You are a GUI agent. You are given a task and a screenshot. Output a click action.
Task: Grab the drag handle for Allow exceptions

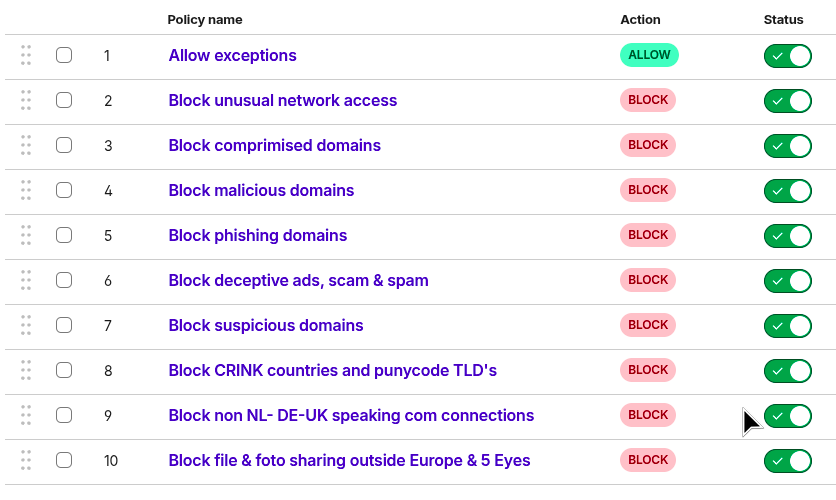[x=26, y=55]
